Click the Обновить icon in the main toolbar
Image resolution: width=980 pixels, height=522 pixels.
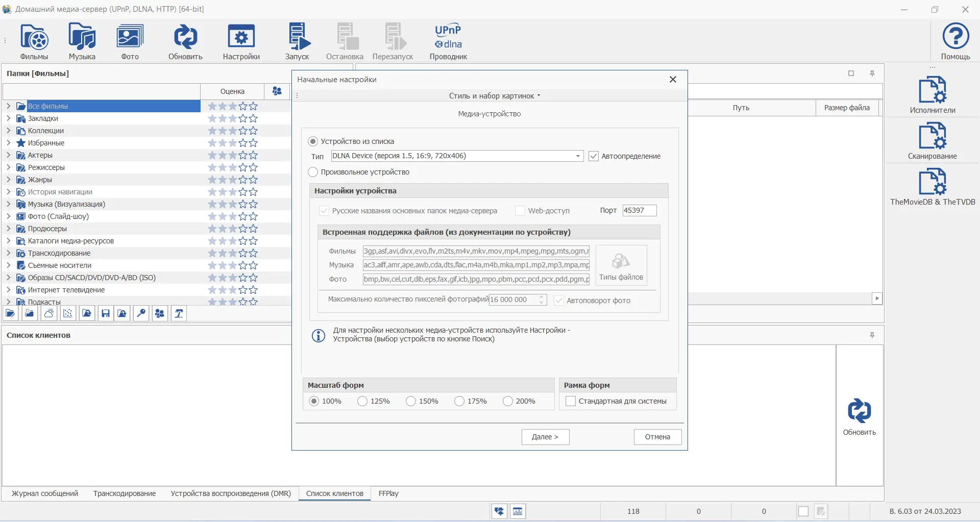click(x=185, y=41)
